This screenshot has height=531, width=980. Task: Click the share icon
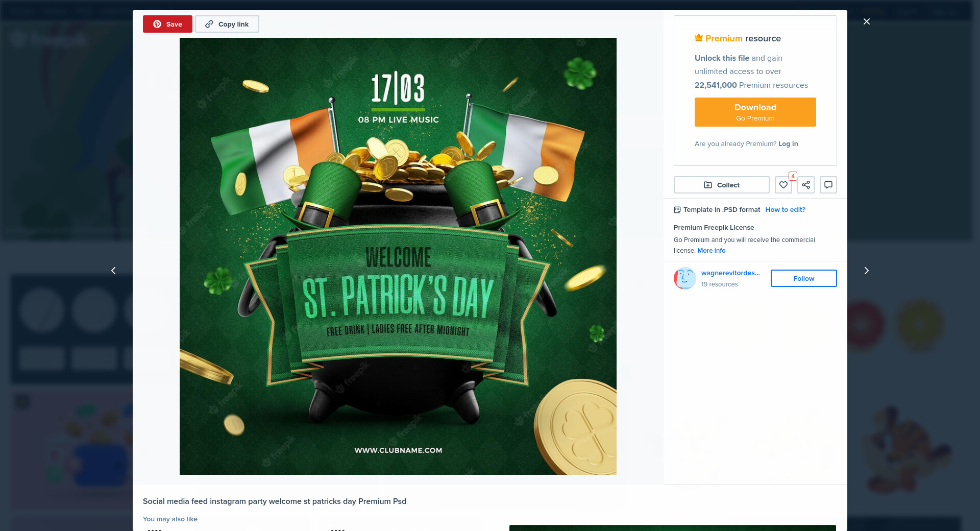pos(806,185)
